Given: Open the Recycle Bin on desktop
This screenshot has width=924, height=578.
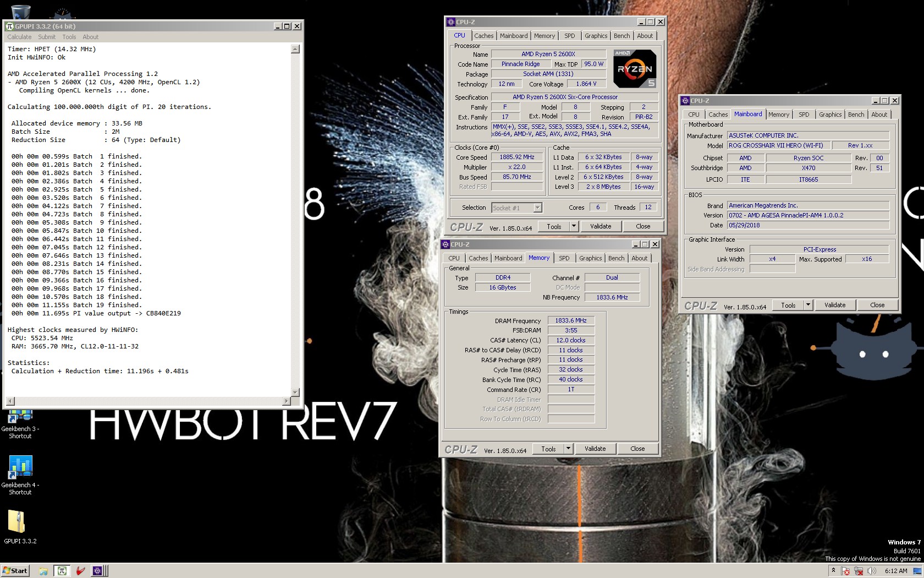Looking at the screenshot, I should click(20, 11).
